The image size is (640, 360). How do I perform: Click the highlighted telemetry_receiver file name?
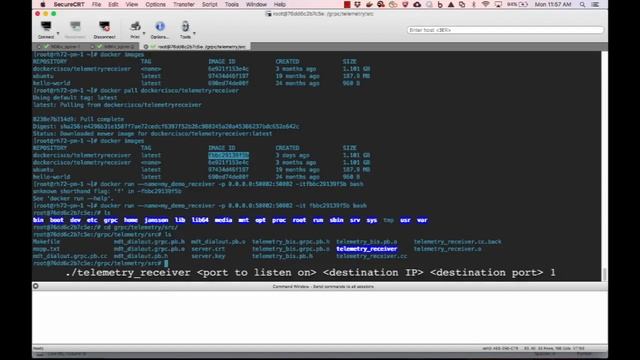click(x=367, y=249)
